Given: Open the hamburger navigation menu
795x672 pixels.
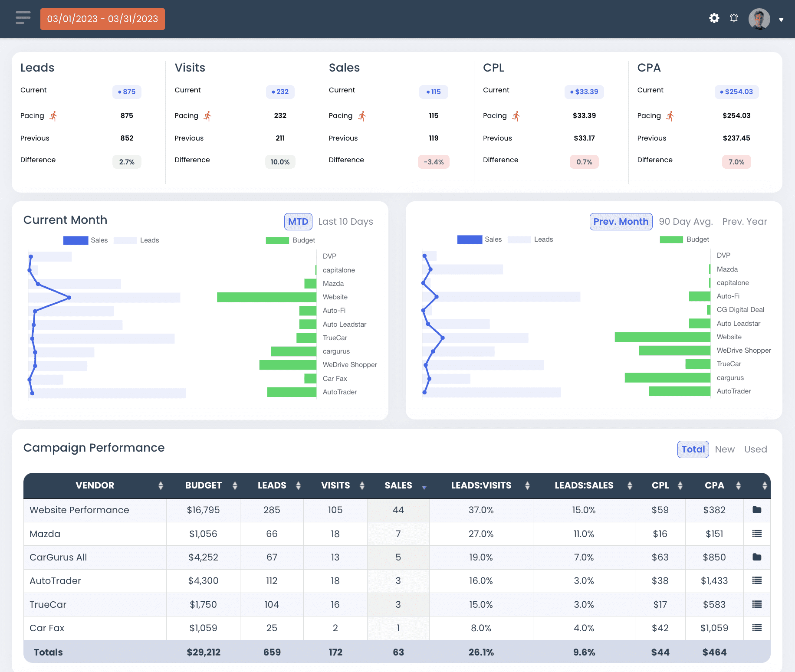Looking at the screenshot, I should 23,18.
